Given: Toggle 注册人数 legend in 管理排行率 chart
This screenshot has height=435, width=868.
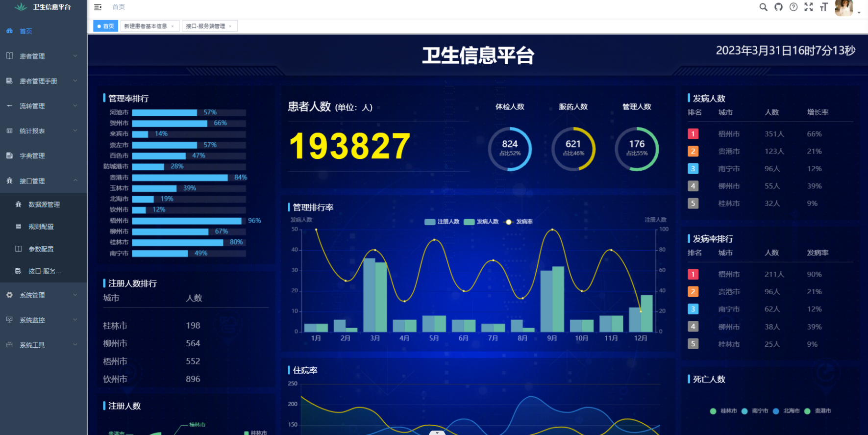Looking at the screenshot, I should [x=442, y=222].
